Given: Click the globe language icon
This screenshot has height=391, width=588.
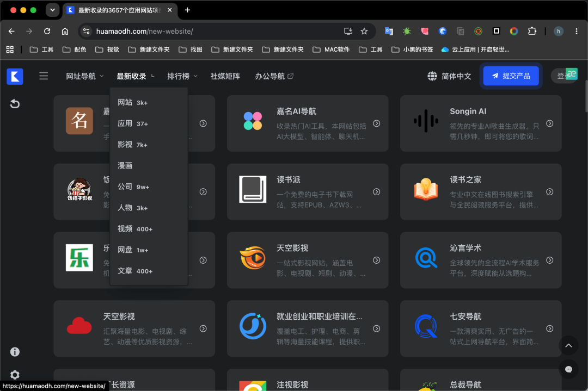Looking at the screenshot, I should [x=432, y=76].
